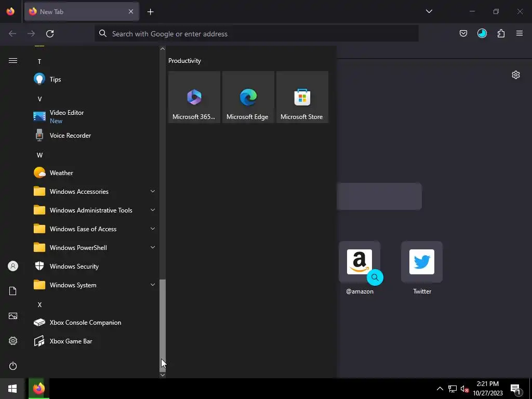Open Voice Recorder
Screen dimensions: 532x399
(95, 136)
